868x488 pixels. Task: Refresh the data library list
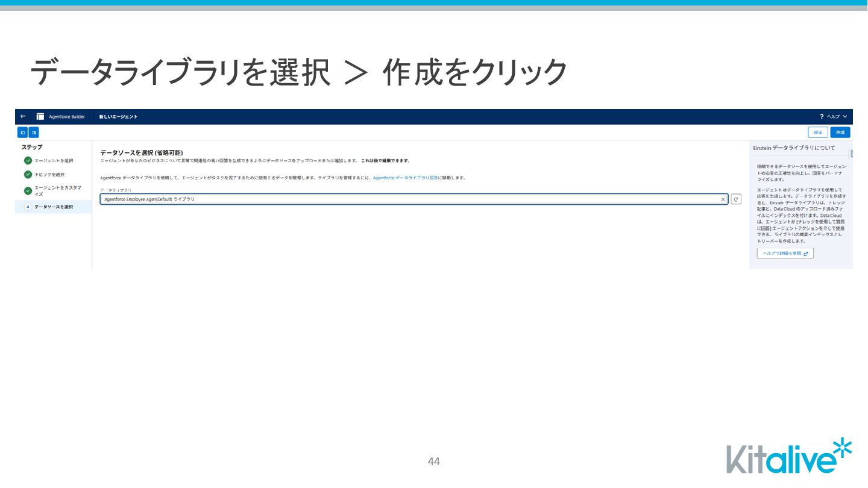736,199
